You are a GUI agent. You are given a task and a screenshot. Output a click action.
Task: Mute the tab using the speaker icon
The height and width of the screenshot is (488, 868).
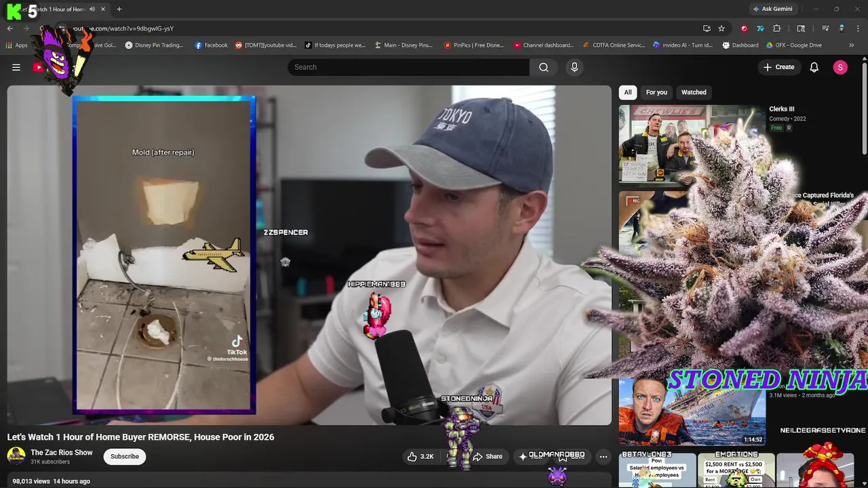(92, 9)
